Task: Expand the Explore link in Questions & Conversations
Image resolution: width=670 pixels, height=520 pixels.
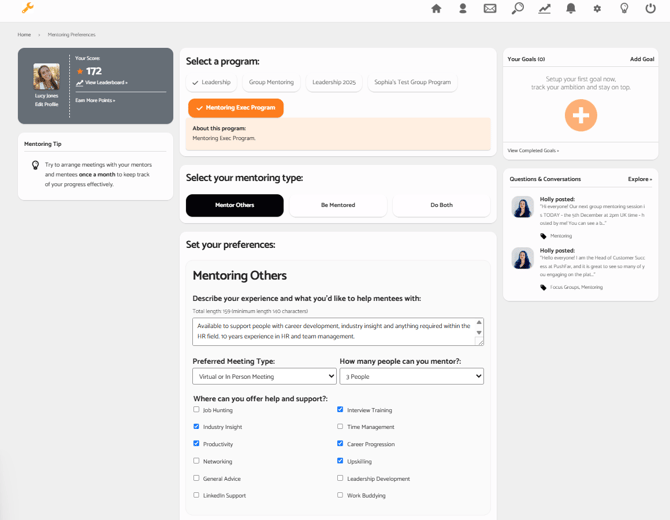Action: tap(640, 179)
